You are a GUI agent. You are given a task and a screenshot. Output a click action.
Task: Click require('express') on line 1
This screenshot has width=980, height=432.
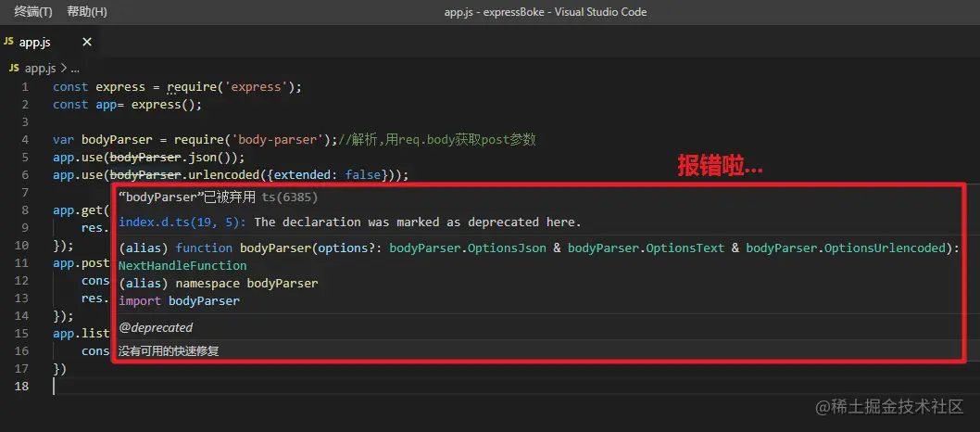point(231,87)
